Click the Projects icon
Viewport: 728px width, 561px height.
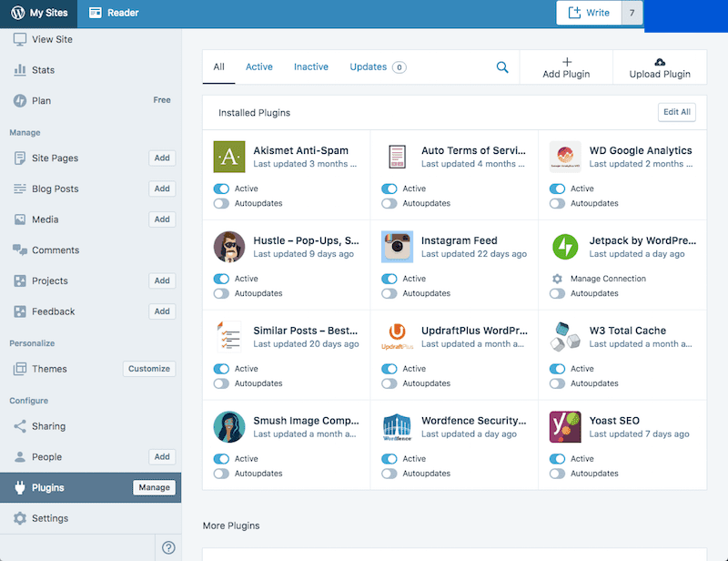[20, 280]
